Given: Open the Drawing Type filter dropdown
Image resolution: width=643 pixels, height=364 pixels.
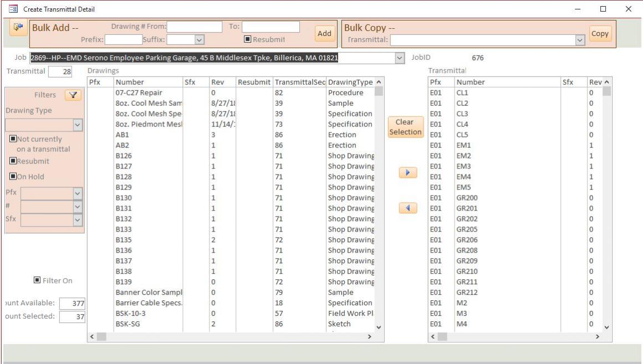Looking at the screenshot, I should coord(78,125).
